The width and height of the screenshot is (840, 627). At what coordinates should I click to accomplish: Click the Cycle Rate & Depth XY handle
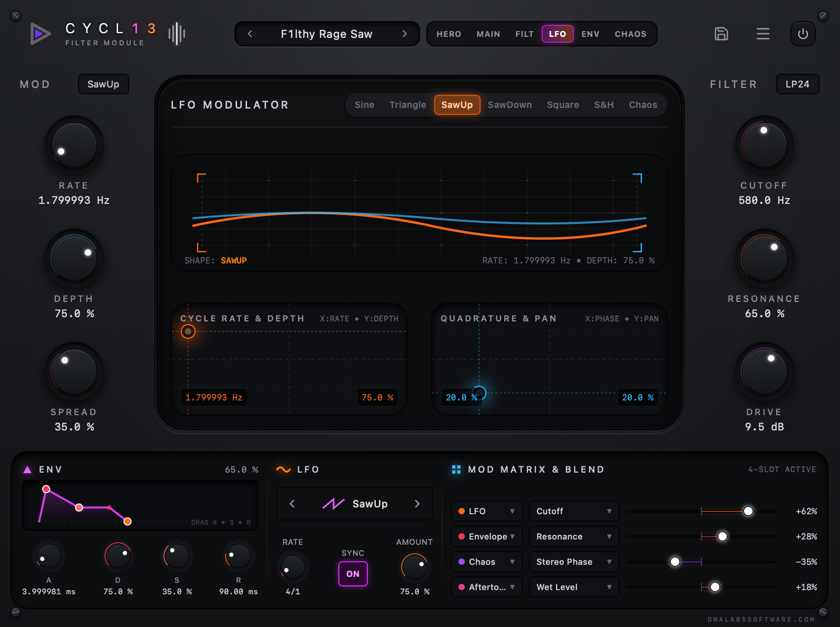pos(188,331)
